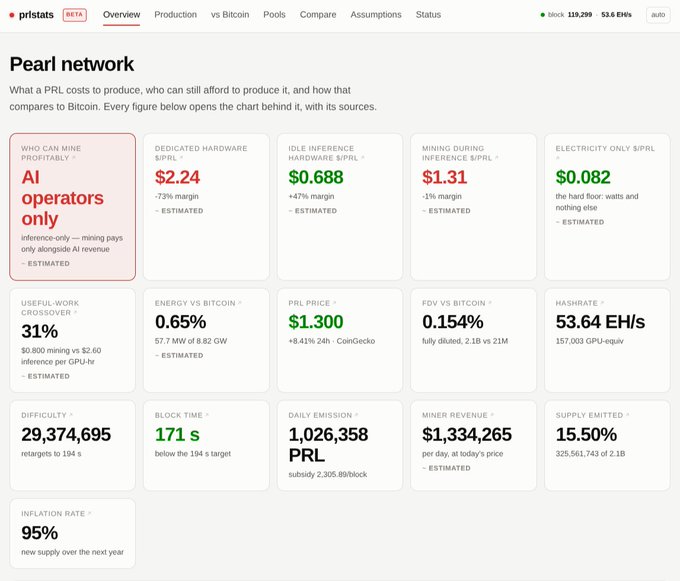Viewport: 680px width, 581px height.
Task: Go to the Pools tab
Action: (x=274, y=15)
